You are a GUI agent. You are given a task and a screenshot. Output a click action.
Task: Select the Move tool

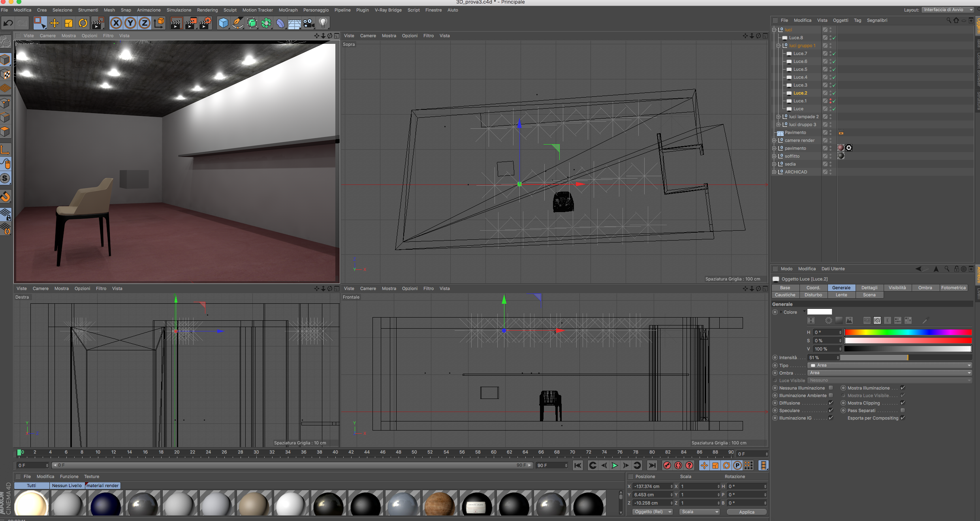tap(55, 23)
